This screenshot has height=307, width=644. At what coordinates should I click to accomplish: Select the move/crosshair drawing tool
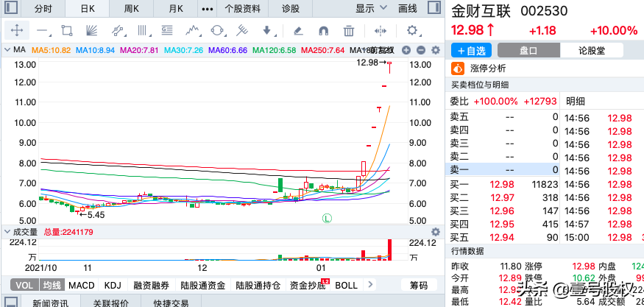click(17, 30)
